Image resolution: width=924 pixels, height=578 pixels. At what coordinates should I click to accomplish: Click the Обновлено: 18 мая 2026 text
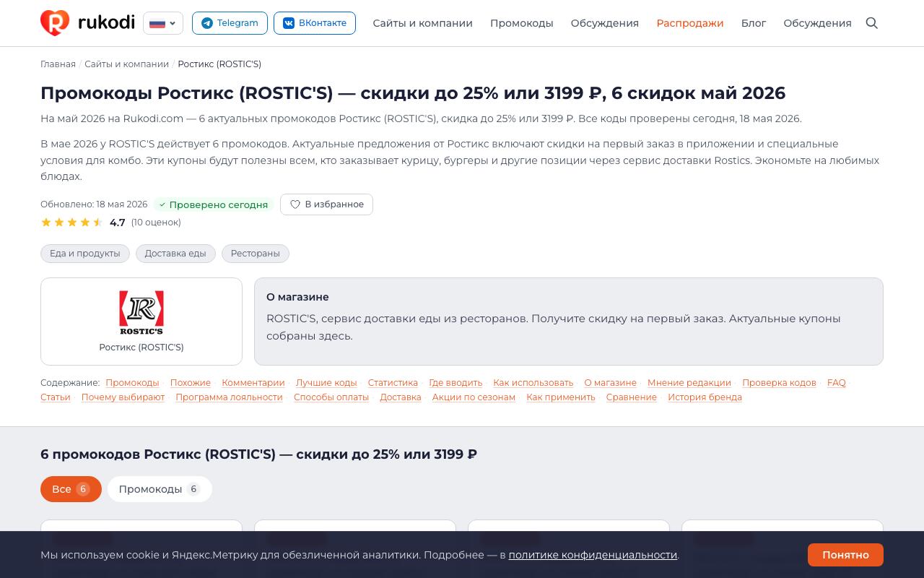(x=94, y=204)
